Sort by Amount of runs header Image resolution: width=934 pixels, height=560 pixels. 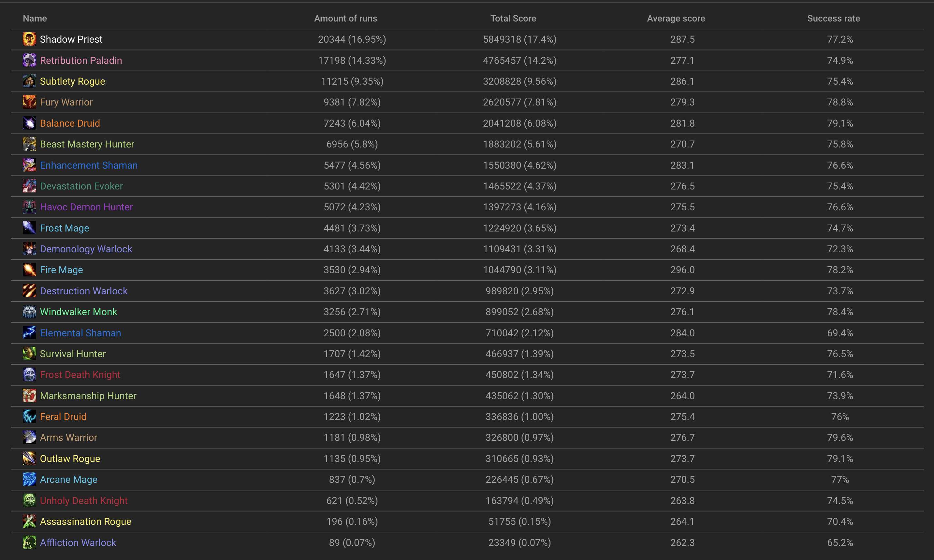(345, 19)
